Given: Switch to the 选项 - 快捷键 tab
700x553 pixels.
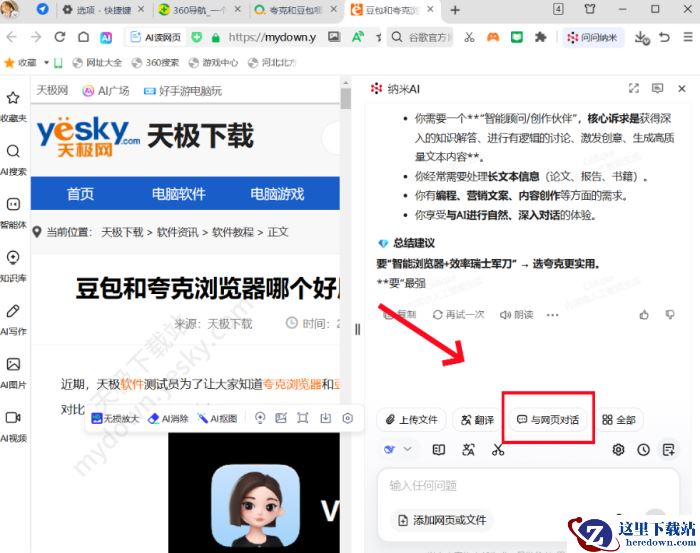Looking at the screenshot, I should click(104, 10).
